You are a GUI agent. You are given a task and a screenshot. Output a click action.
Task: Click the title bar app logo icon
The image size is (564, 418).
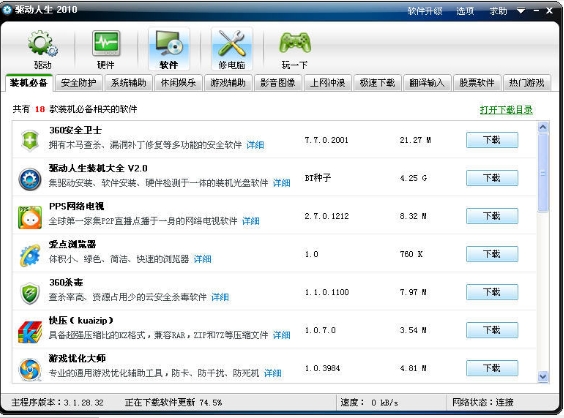coord(7,10)
